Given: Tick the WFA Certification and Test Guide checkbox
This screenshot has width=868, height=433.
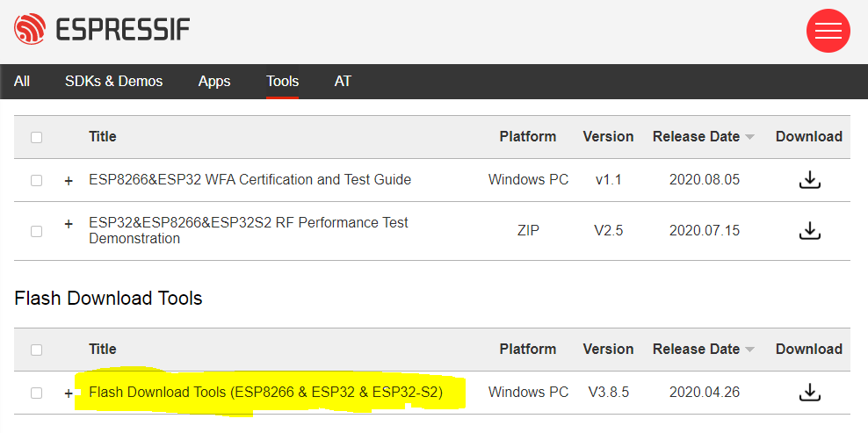Looking at the screenshot, I should (37, 180).
